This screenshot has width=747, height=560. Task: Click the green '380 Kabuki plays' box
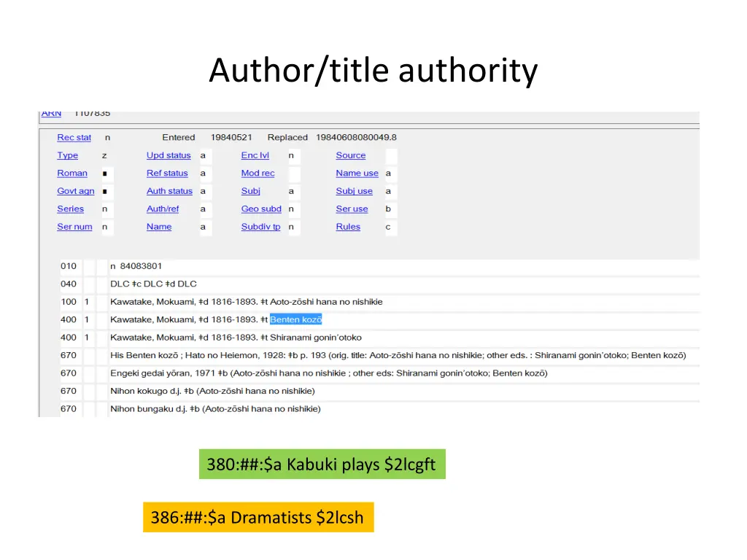pyautogui.click(x=322, y=464)
